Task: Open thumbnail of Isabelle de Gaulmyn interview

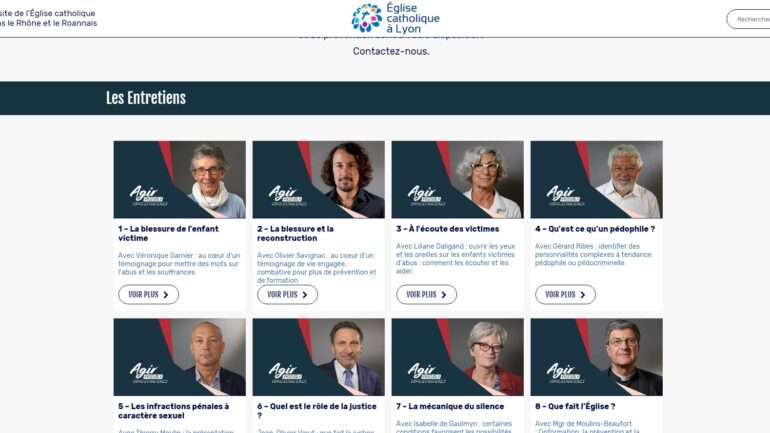Action: click(458, 357)
